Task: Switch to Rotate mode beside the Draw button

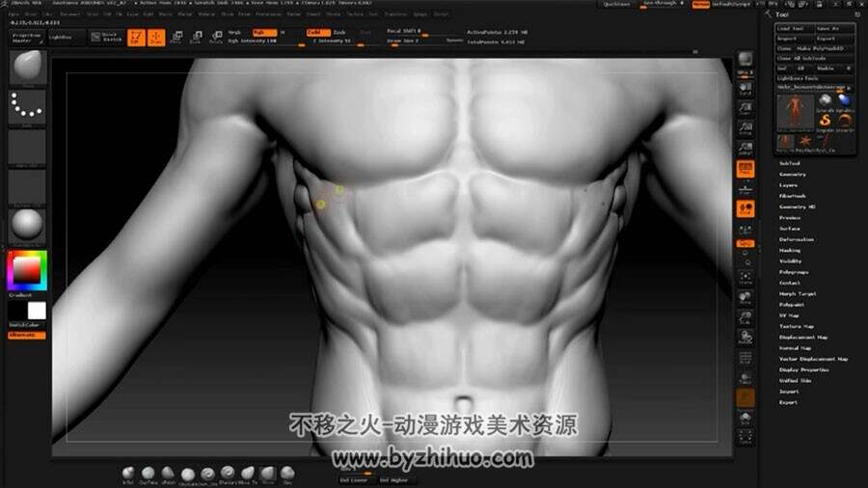Action: [216, 38]
